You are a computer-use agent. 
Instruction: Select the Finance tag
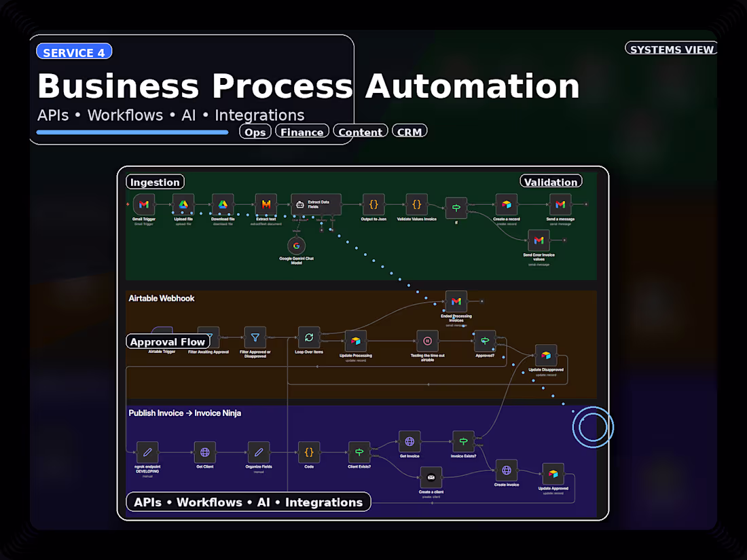pos(302,132)
